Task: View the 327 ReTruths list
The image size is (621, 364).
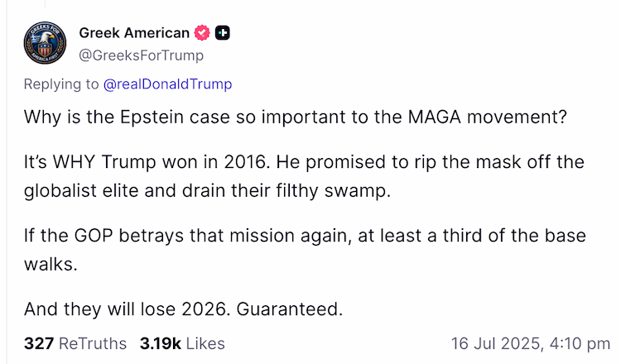Action: click(x=75, y=342)
